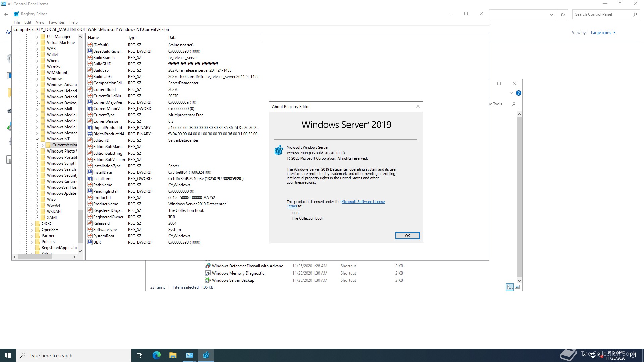The width and height of the screenshot is (644, 362).
Task: Click the Name column header
Action: point(106,38)
